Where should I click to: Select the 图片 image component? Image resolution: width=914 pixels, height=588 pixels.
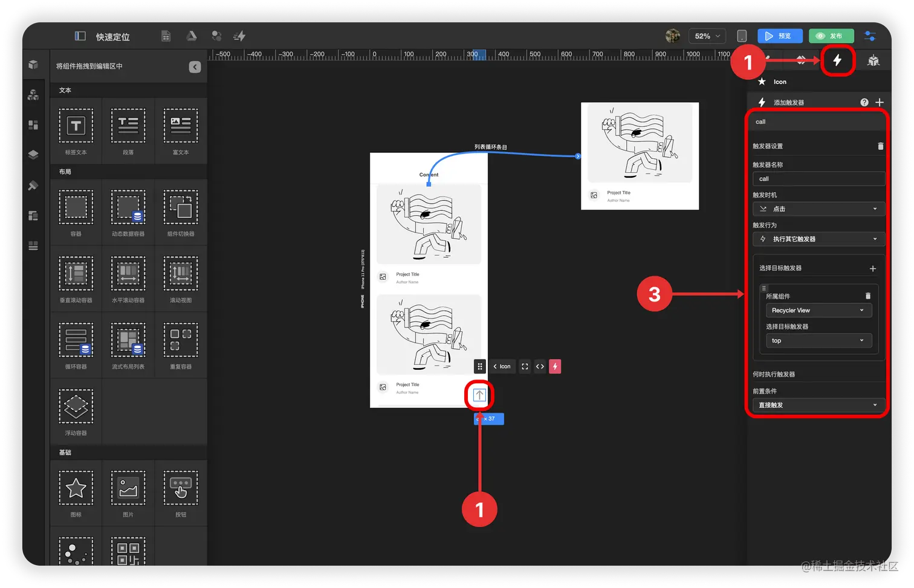[128, 493]
